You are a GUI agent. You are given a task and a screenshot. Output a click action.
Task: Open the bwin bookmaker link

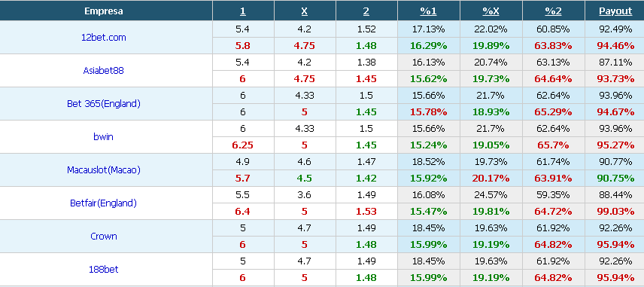point(104,137)
